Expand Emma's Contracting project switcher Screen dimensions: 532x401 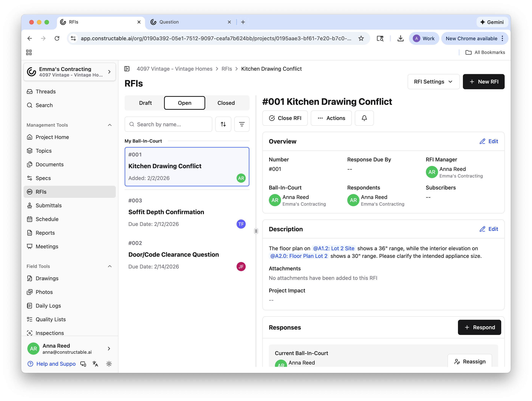click(x=69, y=72)
